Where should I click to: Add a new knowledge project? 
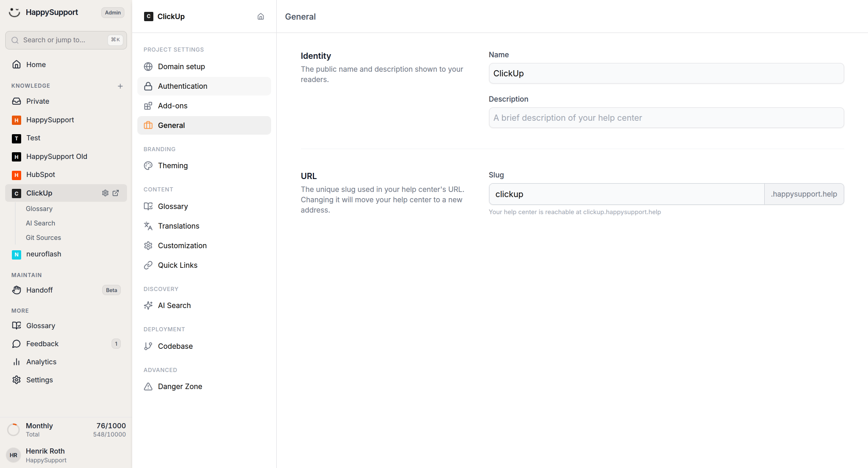[x=120, y=86]
